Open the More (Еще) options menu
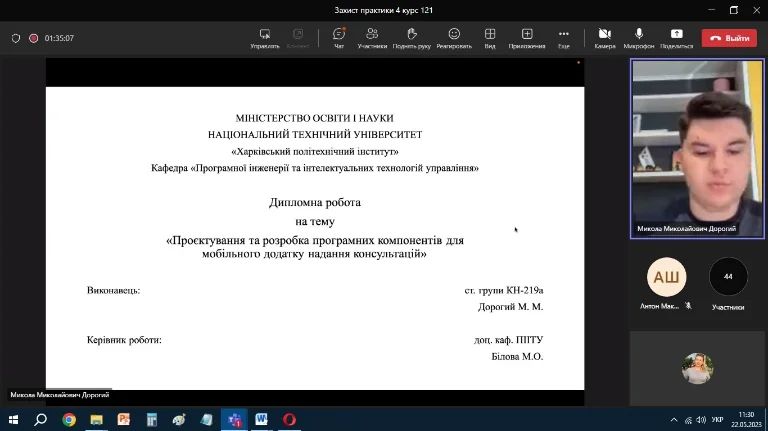768x431 pixels. (x=564, y=38)
